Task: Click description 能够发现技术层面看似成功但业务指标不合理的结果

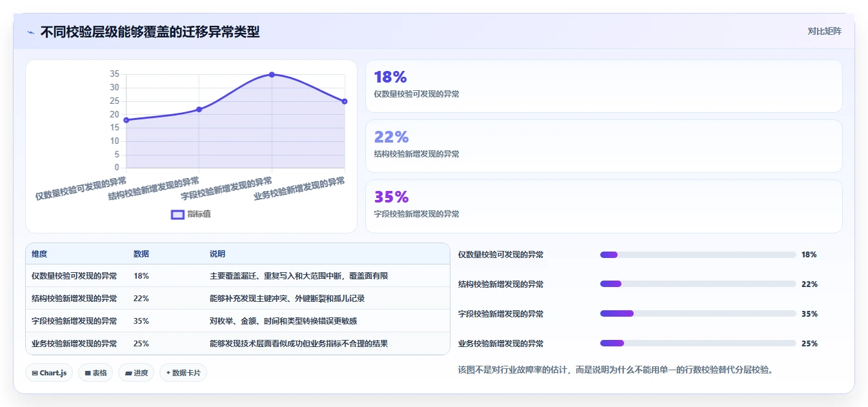Action: (299, 344)
